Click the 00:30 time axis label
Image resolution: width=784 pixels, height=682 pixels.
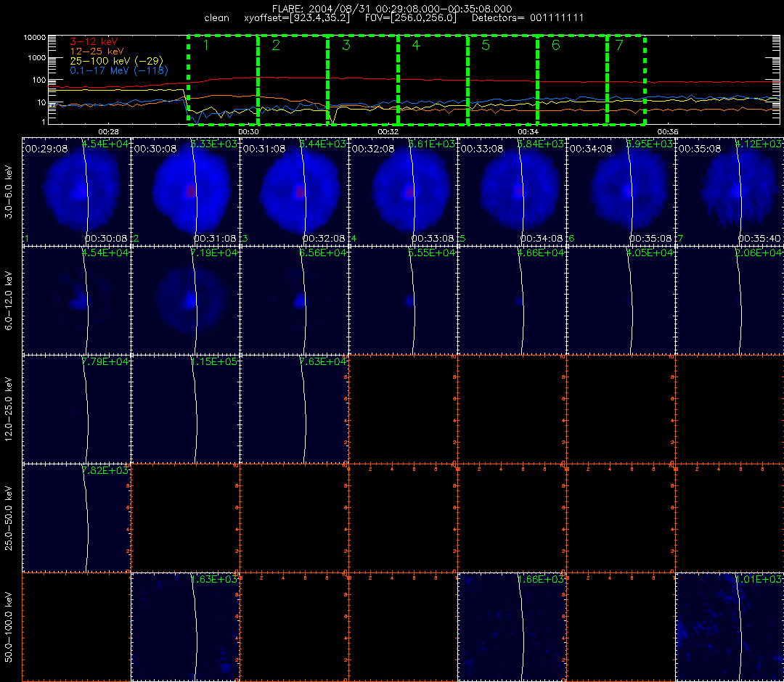click(248, 131)
